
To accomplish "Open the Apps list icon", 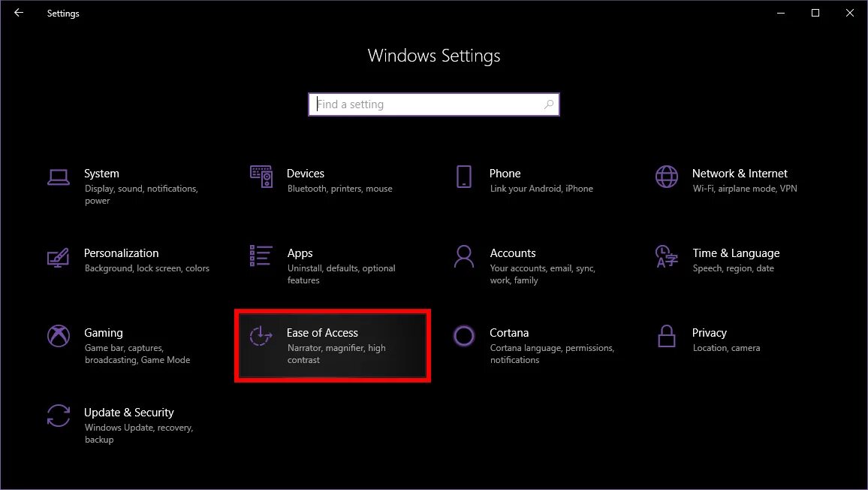I will click(x=261, y=256).
